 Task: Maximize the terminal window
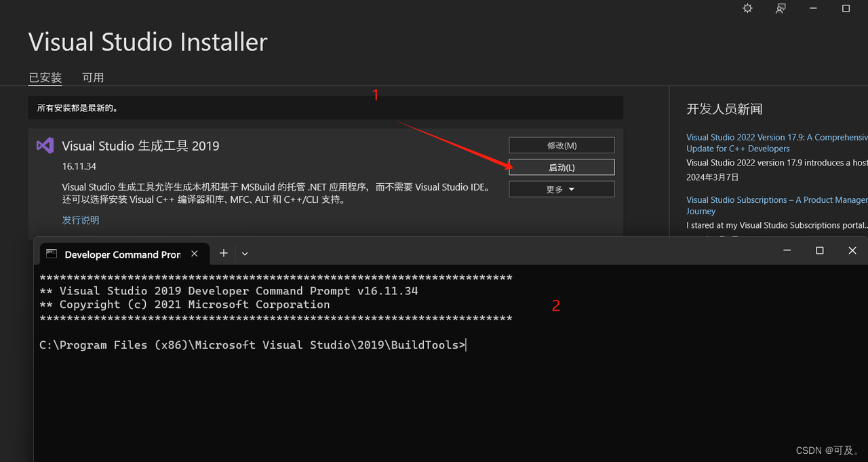819,251
